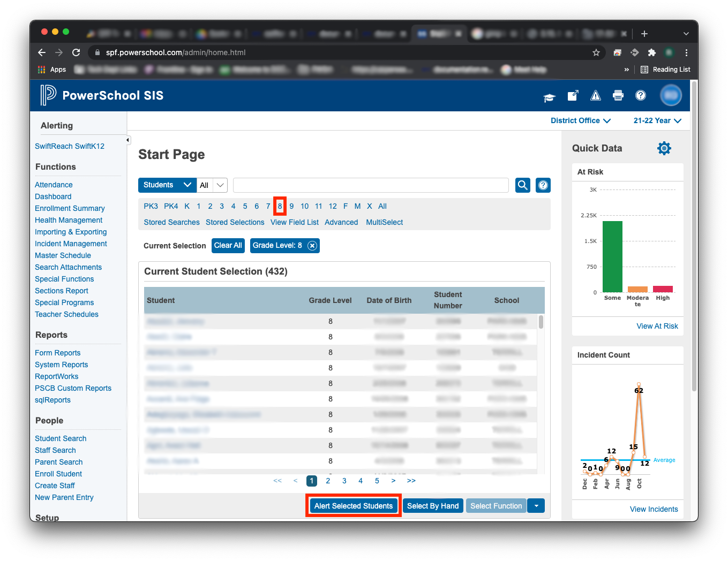Click the browser address bar
The height and width of the screenshot is (561, 728).
click(x=343, y=52)
